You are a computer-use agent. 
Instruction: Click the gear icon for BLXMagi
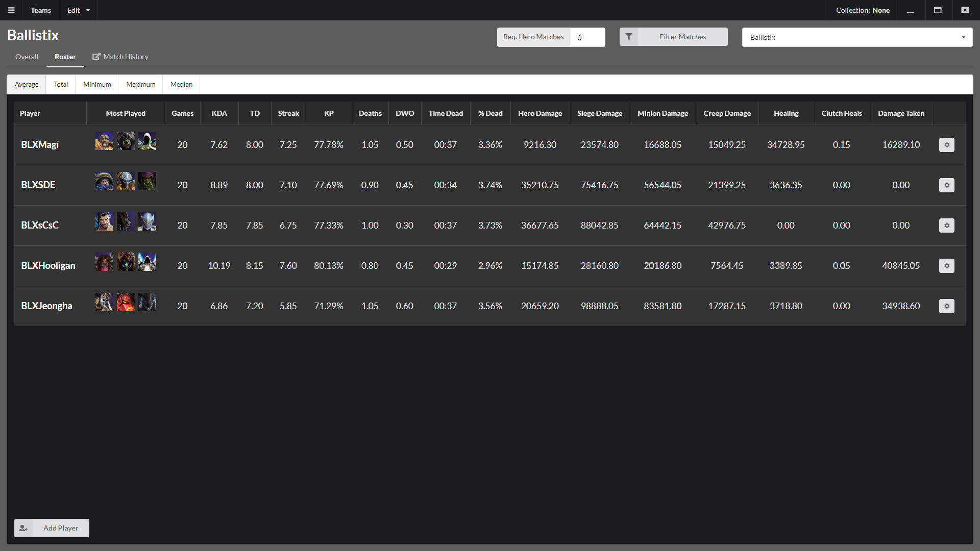pos(947,145)
